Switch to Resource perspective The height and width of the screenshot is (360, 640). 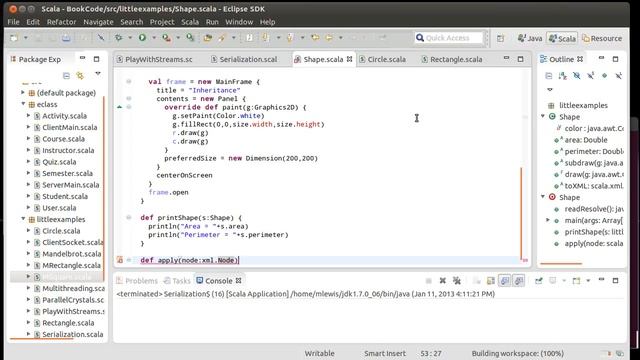[602, 38]
